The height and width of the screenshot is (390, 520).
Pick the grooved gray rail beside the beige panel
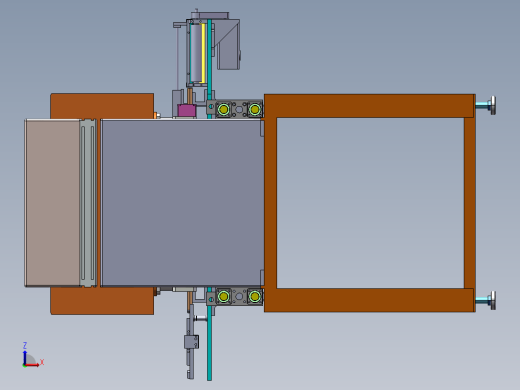88,203
